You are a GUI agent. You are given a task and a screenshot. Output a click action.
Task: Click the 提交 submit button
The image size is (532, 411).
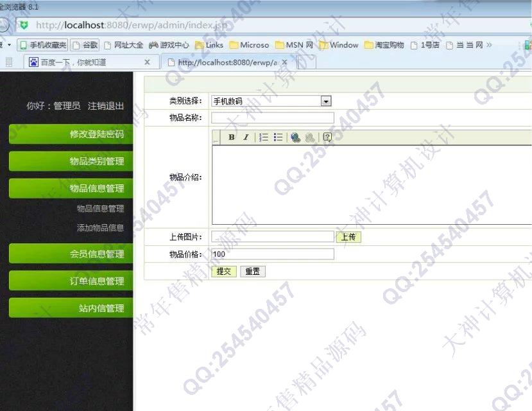[x=223, y=272]
